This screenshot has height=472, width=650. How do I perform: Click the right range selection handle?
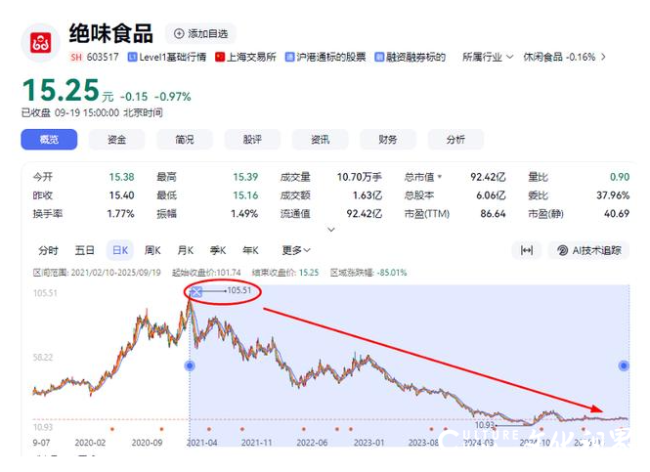point(625,366)
